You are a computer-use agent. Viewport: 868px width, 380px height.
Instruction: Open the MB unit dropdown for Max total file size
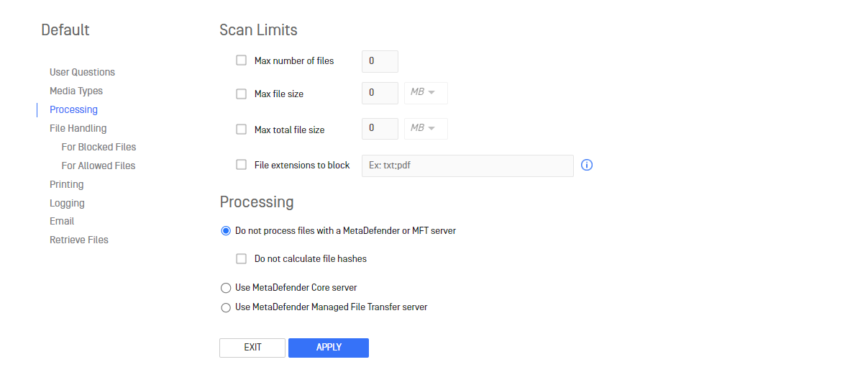tap(426, 129)
